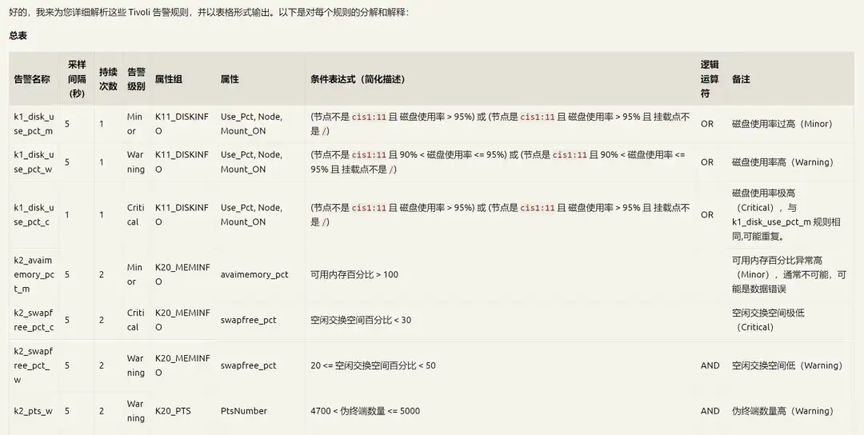Viewport: 864px width, 435px height.
Task: Click the 属性 column header
Action: [230, 79]
